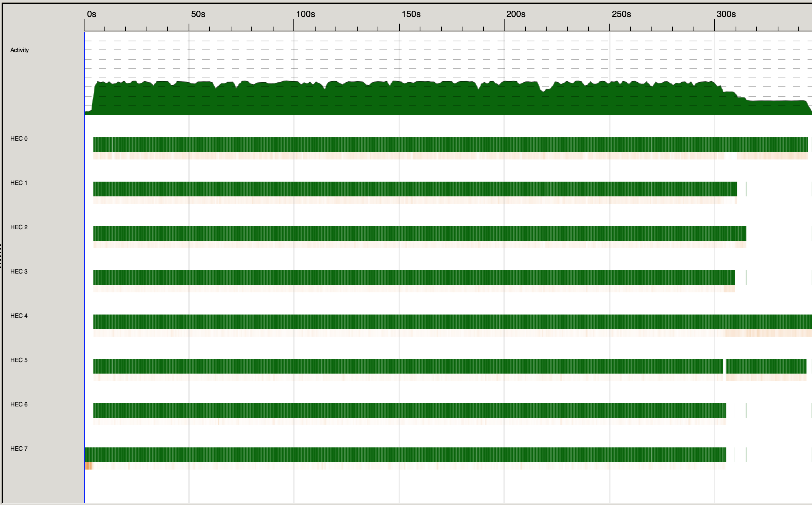Screen dimensions: 812x505
Task: Click the HEC 6 row label
Action: pos(19,405)
